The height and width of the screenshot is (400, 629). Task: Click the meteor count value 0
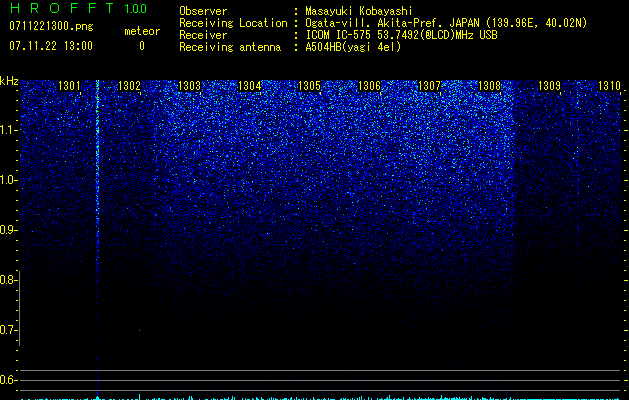coord(142,46)
